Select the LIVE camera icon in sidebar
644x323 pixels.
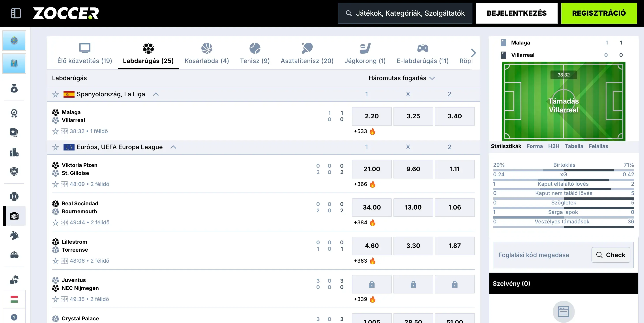(14, 216)
